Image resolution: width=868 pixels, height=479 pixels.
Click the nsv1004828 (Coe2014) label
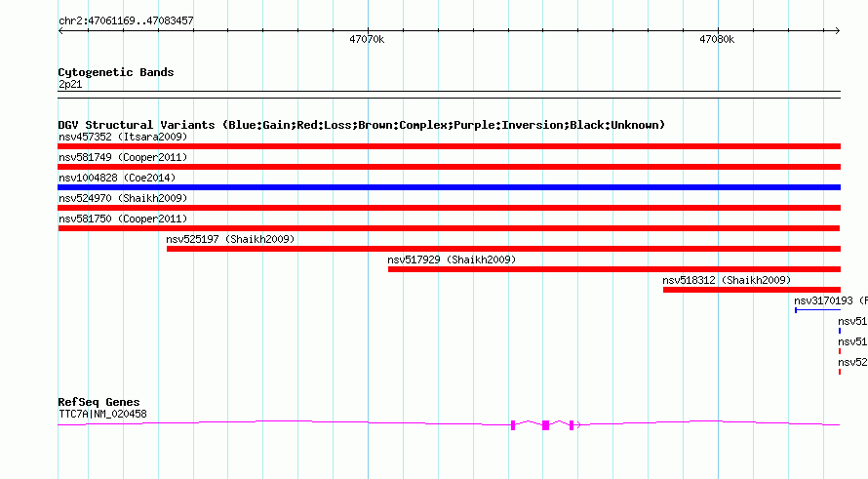click(117, 178)
